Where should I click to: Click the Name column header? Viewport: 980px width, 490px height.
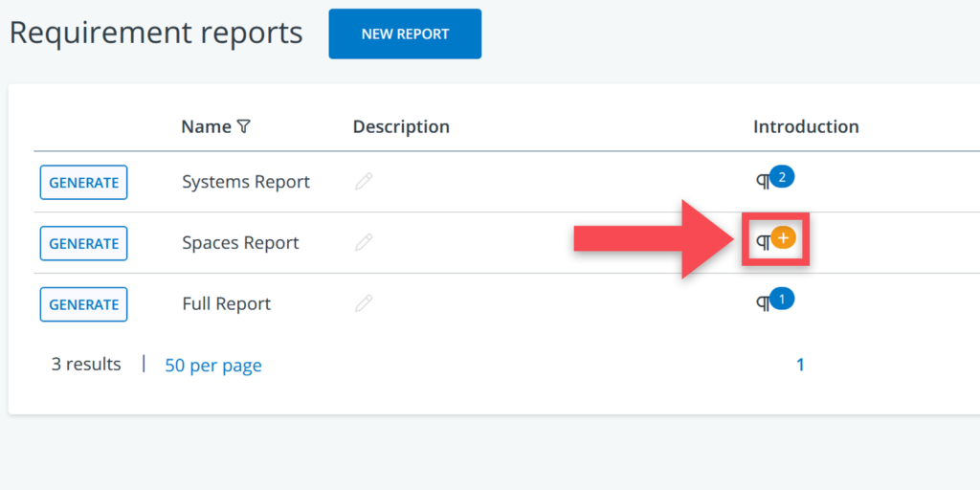(x=206, y=126)
